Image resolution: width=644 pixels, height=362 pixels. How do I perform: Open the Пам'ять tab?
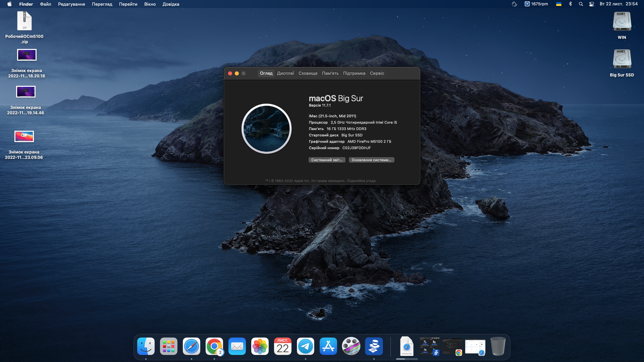tap(330, 73)
